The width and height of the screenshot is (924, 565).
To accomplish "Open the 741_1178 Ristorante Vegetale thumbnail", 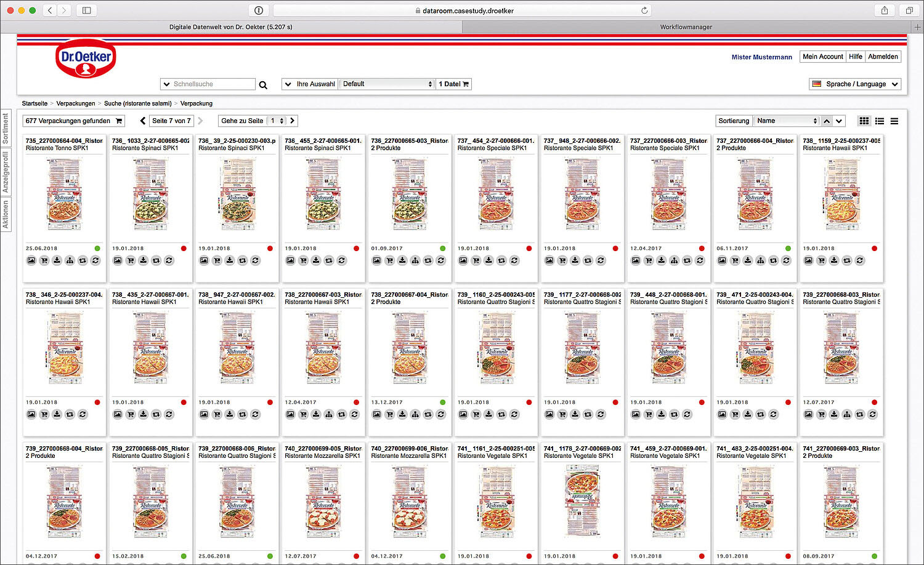I will point(582,502).
